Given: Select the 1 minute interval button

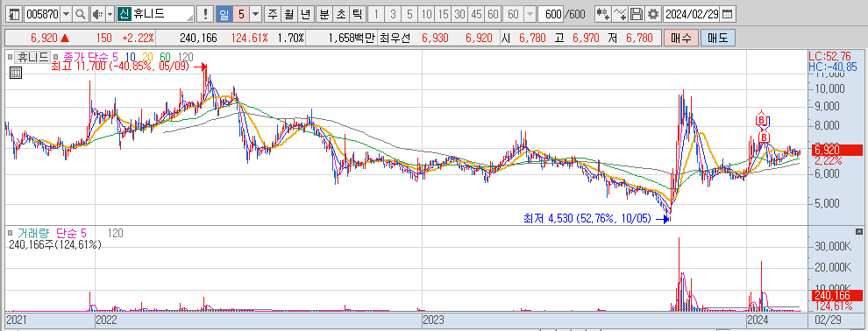Looking at the screenshot, I should click(x=376, y=14).
